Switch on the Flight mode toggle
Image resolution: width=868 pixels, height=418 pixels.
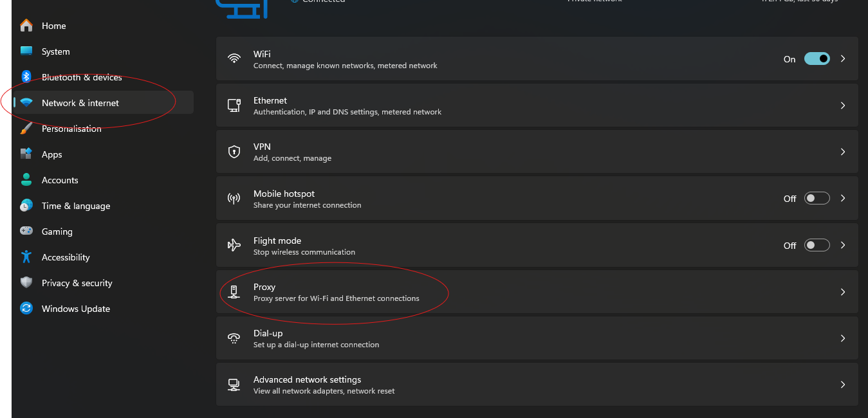tap(817, 245)
